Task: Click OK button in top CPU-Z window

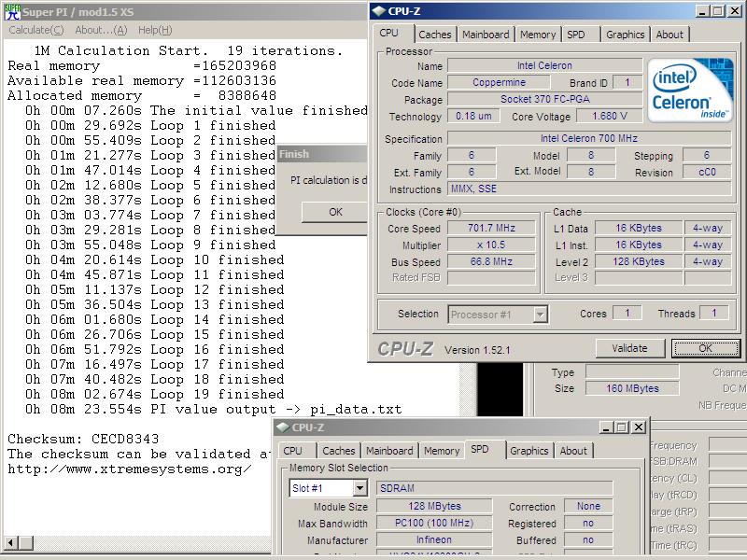Action: (x=706, y=348)
